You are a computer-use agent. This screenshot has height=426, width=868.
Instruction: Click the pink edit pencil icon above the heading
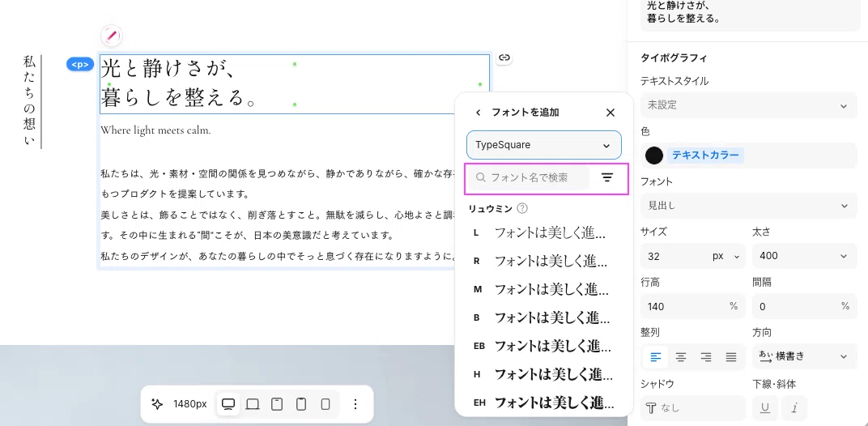point(111,36)
